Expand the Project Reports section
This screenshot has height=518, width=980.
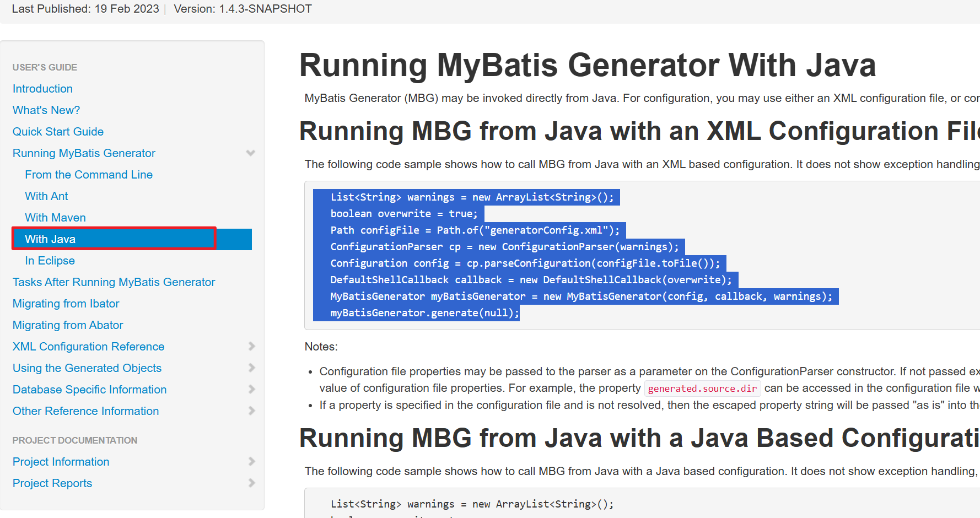click(x=252, y=483)
